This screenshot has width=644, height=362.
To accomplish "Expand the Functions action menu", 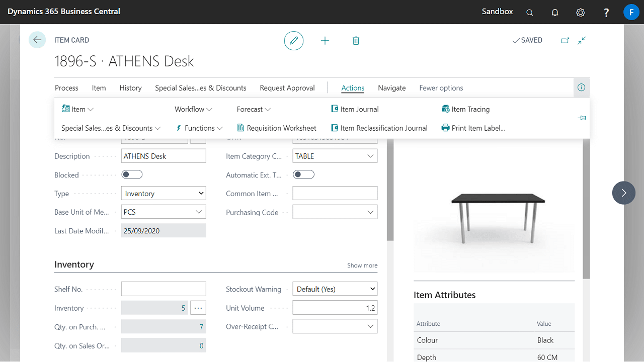I will (199, 128).
